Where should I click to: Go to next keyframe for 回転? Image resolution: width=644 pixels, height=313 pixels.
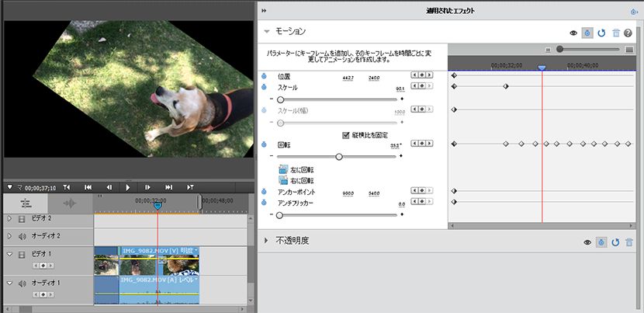click(x=429, y=143)
